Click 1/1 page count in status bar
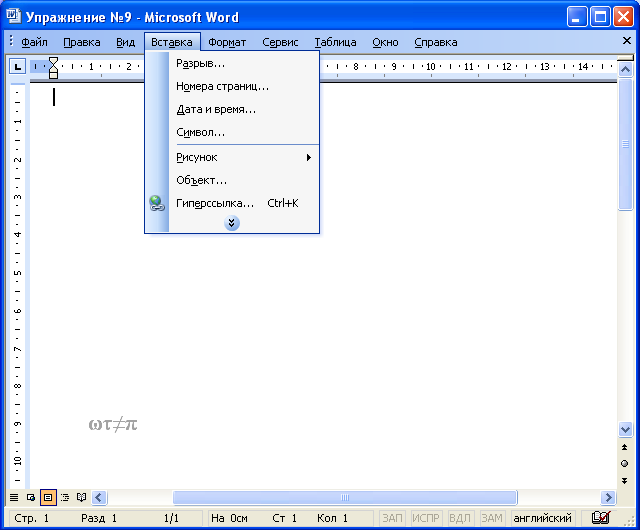This screenshot has height=530, width=640. [171, 518]
